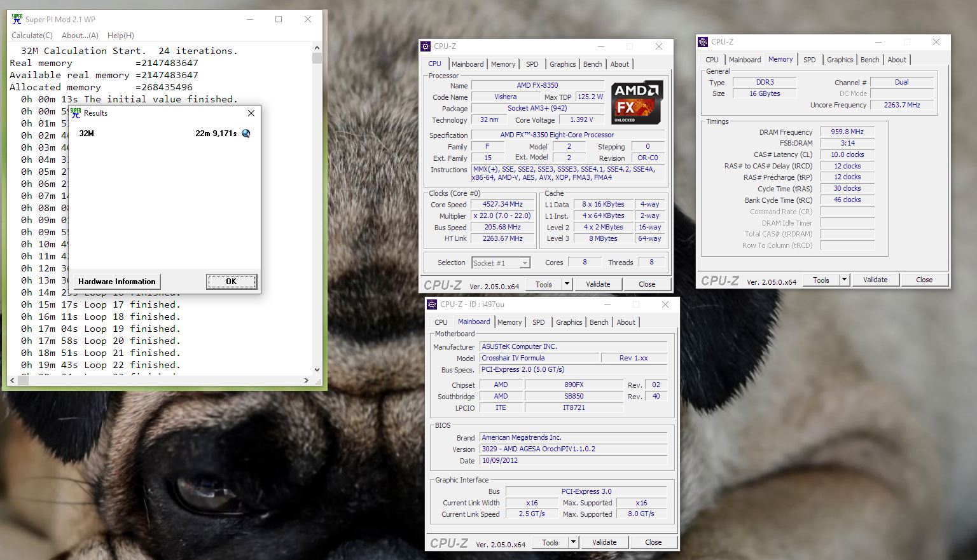Image resolution: width=977 pixels, height=560 pixels.
Task: Click the globe icon beside 22m 9.171s result
Action: point(246,133)
